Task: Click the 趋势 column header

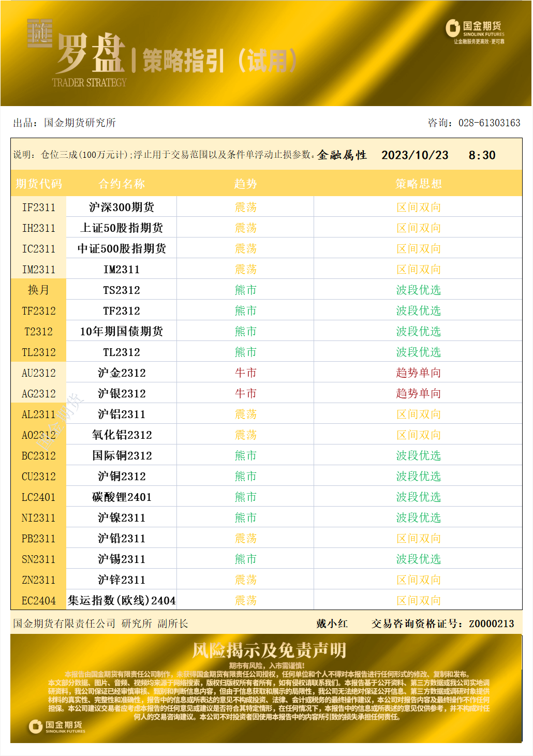Action: (245, 184)
